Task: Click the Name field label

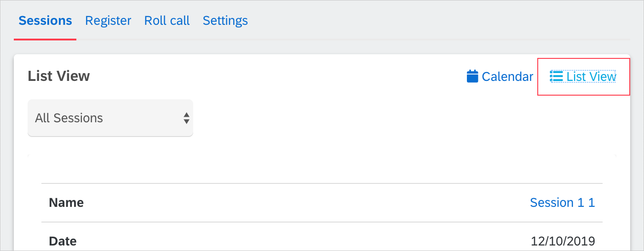Action: pyautogui.click(x=66, y=203)
